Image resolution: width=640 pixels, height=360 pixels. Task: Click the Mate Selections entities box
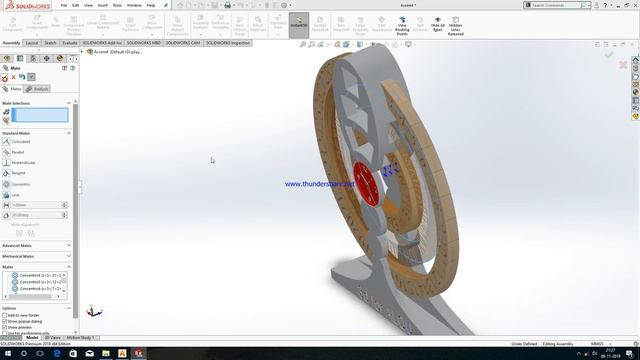pyautogui.click(x=40, y=115)
